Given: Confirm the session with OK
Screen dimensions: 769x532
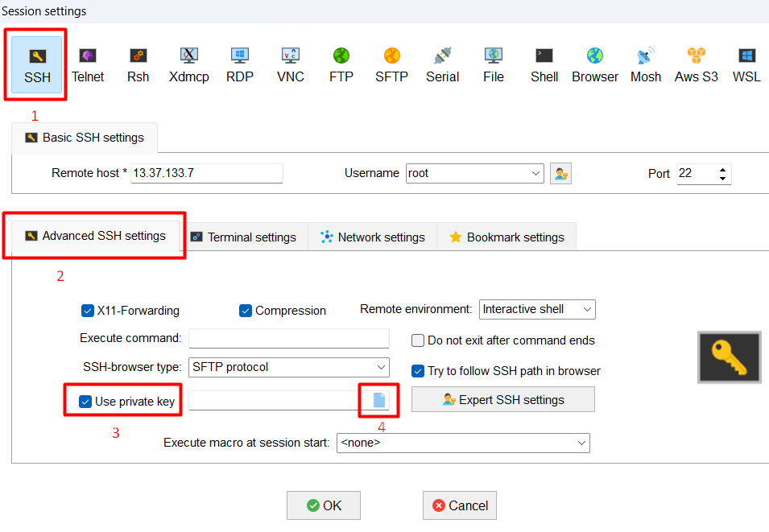Looking at the screenshot, I should 324,505.
